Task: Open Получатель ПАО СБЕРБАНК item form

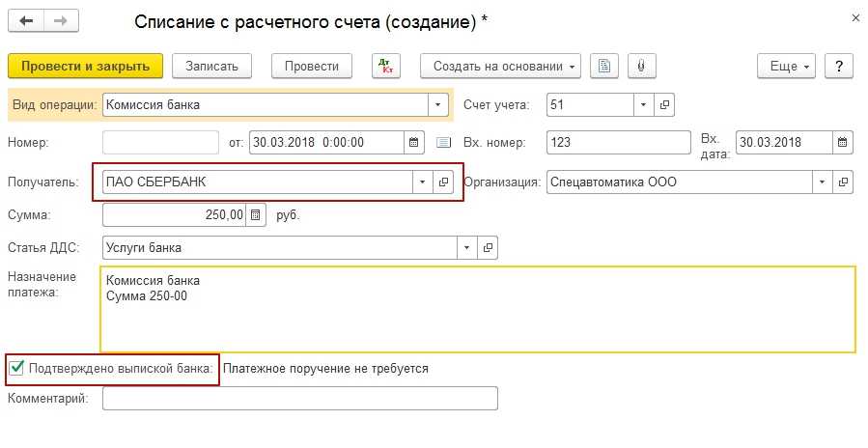Action: pos(443,182)
